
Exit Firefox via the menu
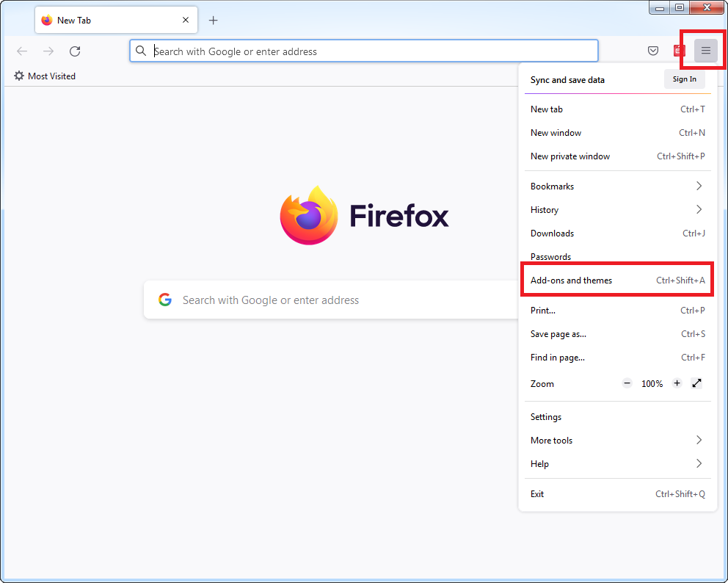(617, 494)
